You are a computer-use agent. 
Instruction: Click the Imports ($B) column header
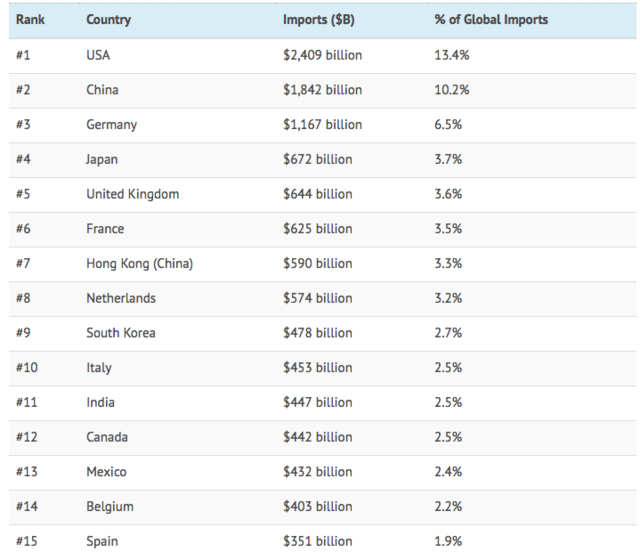319,20
